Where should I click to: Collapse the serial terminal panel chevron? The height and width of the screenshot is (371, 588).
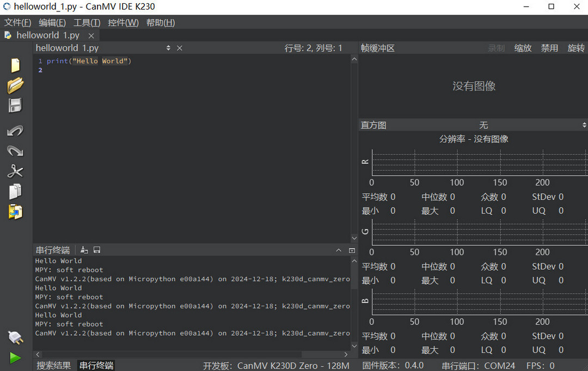(339, 250)
